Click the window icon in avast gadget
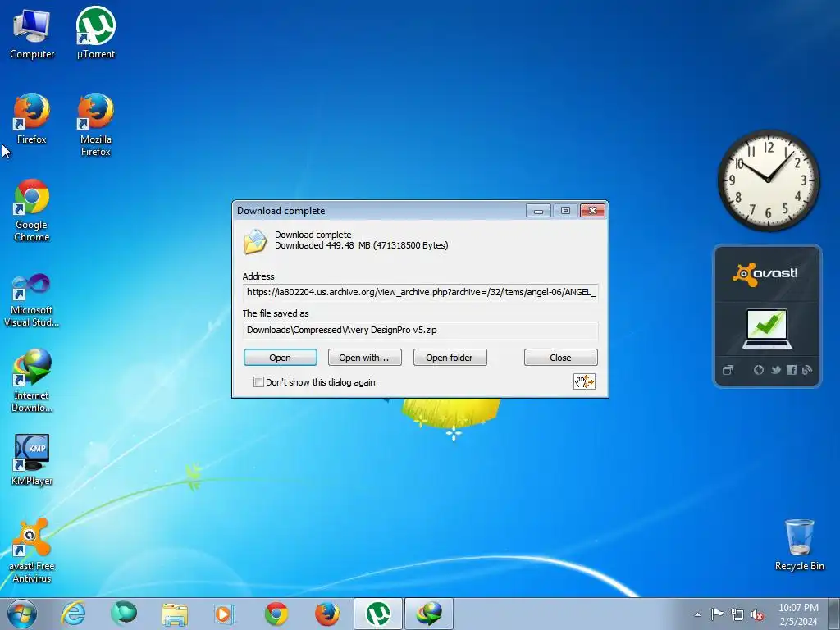840x630 pixels. pos(728,370)
